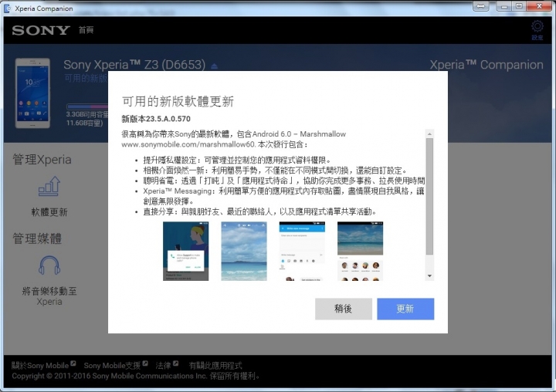Click the 提升隱私權設定 bullet line
This screenshot has height=392, width=556.
coord(237,160)
